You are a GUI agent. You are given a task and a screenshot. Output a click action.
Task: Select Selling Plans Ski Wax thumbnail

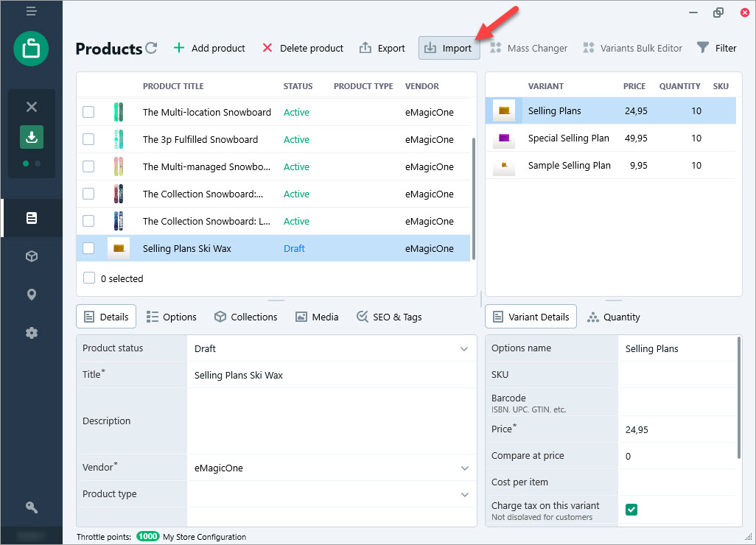pyautogui.click(x=119, y=248)
